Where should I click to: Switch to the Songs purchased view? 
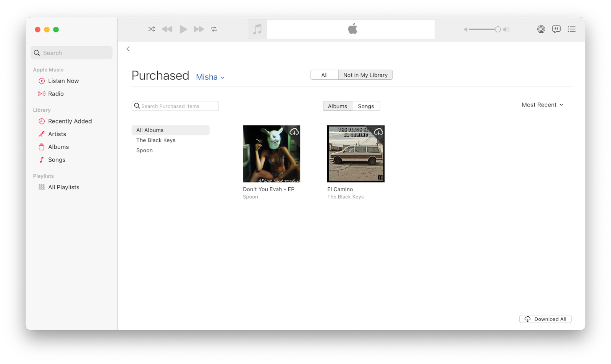366,106
